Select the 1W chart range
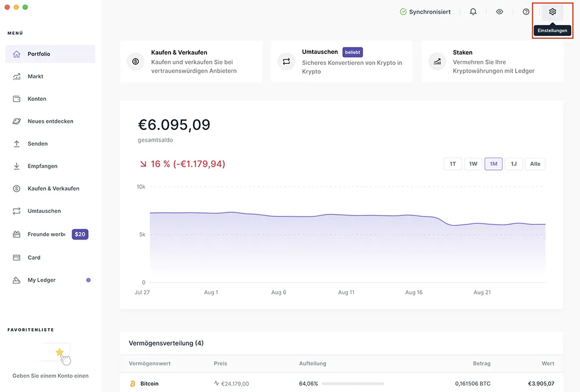This screenshot has width=580, height=392. (473, 164)
